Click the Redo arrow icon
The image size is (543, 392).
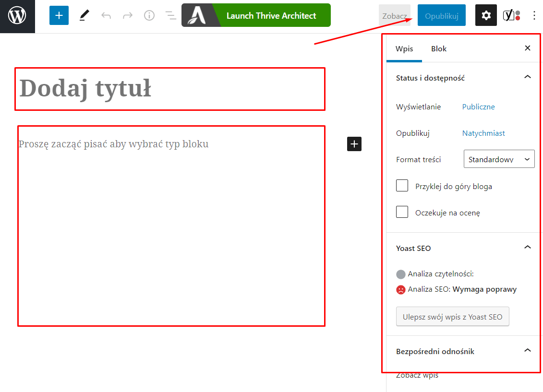(x=128, y=16)
